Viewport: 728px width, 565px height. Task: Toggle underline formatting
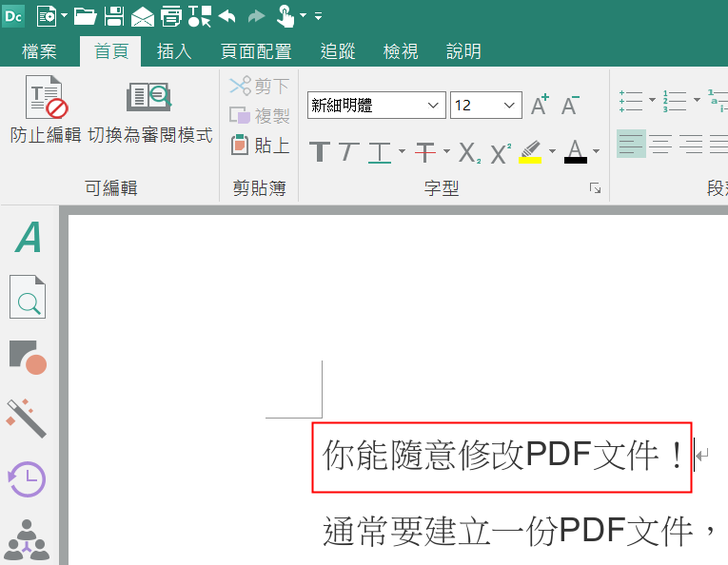click(x=379, y=152)
